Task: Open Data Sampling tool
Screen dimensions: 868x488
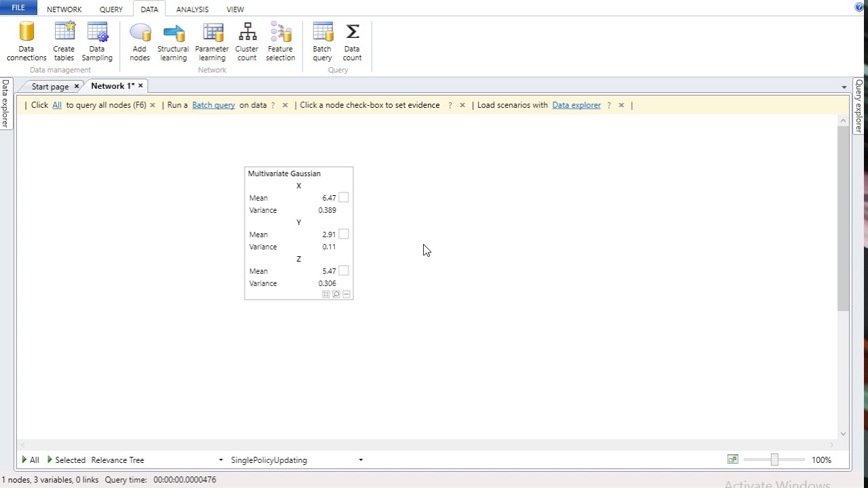Action: coord(97,41)
